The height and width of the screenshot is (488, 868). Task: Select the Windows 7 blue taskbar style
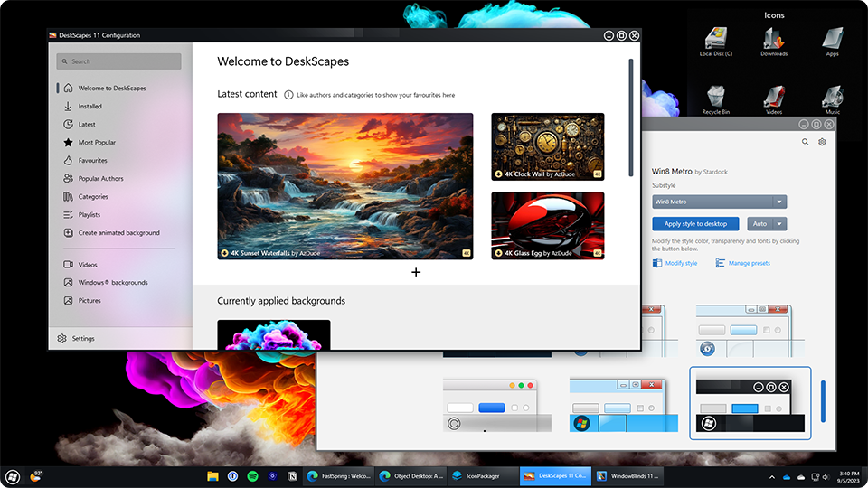pyautogui.click(x=623, y=405)
